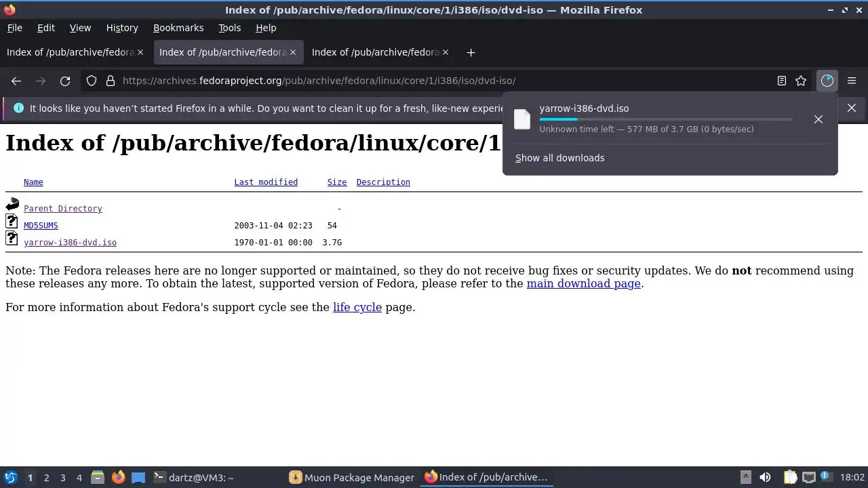The image size is (868, 488).
Task: Open the Firefox hamburger application menu
Action: point(852,81)
